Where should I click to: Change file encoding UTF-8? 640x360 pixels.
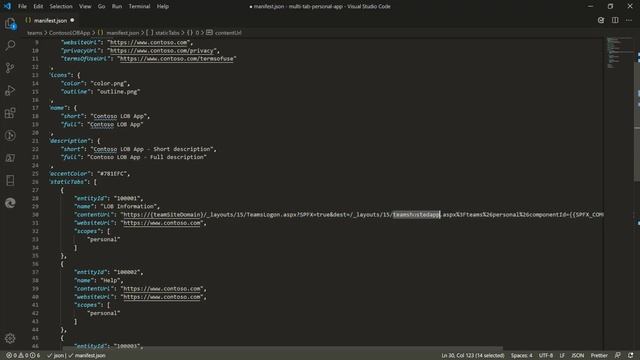(x=546, y=356)
